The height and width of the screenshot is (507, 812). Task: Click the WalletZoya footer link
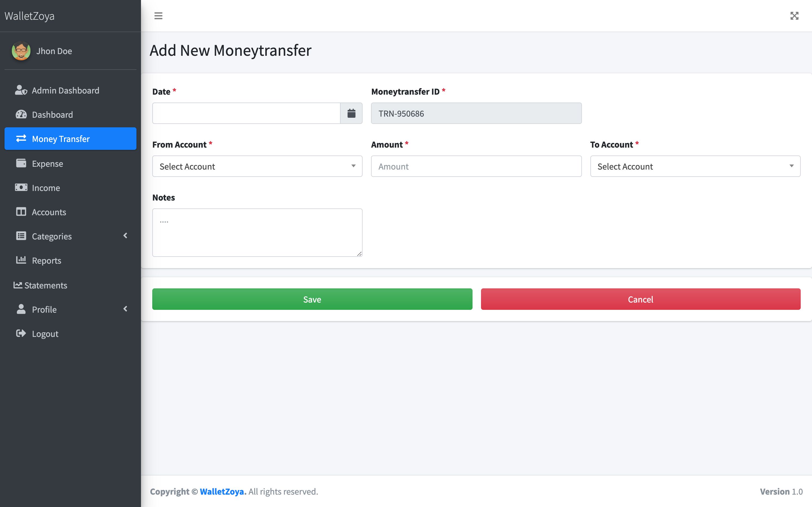click(223, 491)
